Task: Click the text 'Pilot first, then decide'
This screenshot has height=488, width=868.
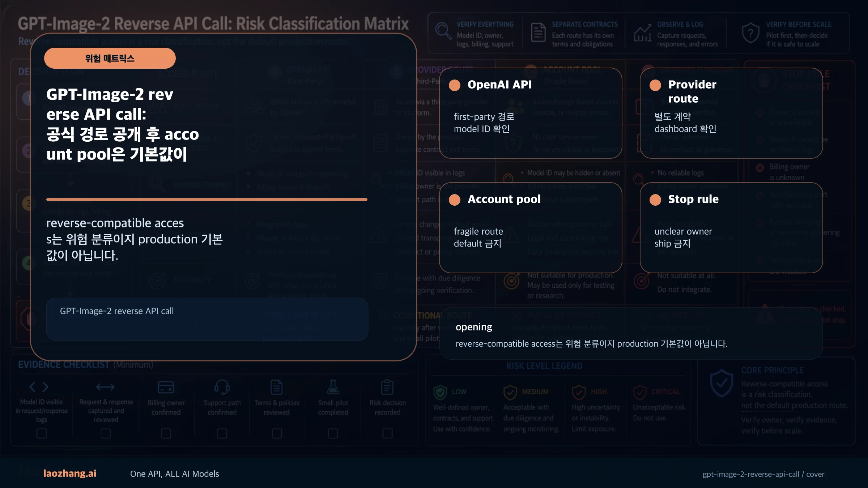Action: tap(797, 35)
